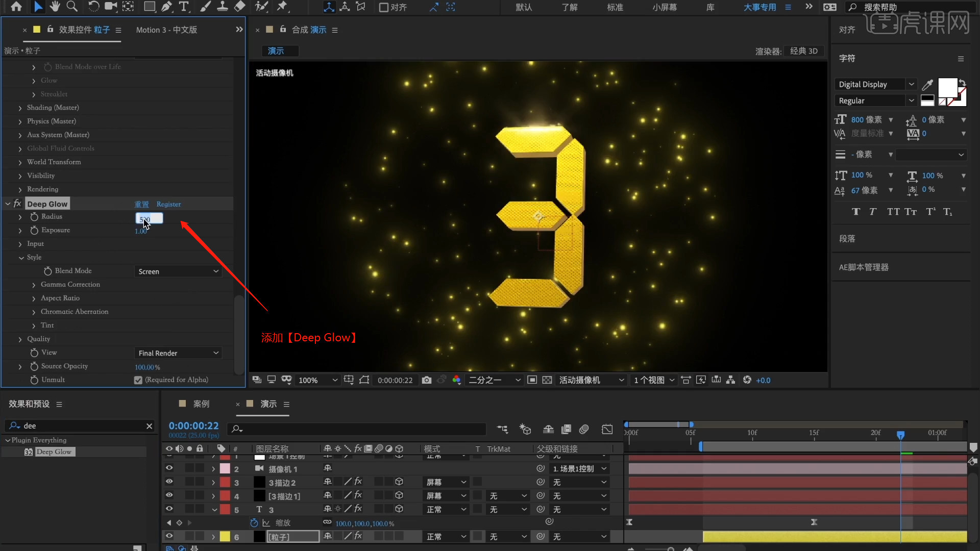Clear the effects search field
The width and height of the screenshot is (980, 551).
[149, 426]
